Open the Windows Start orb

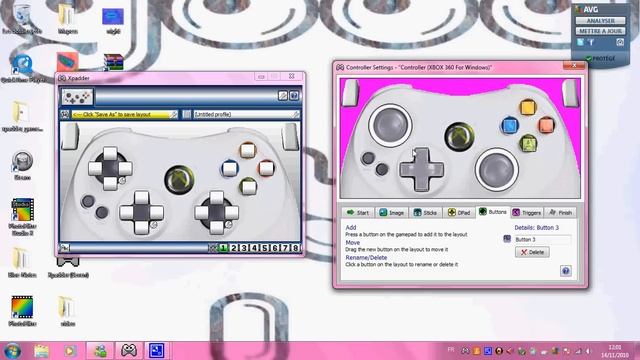click(x=12, y=351)
